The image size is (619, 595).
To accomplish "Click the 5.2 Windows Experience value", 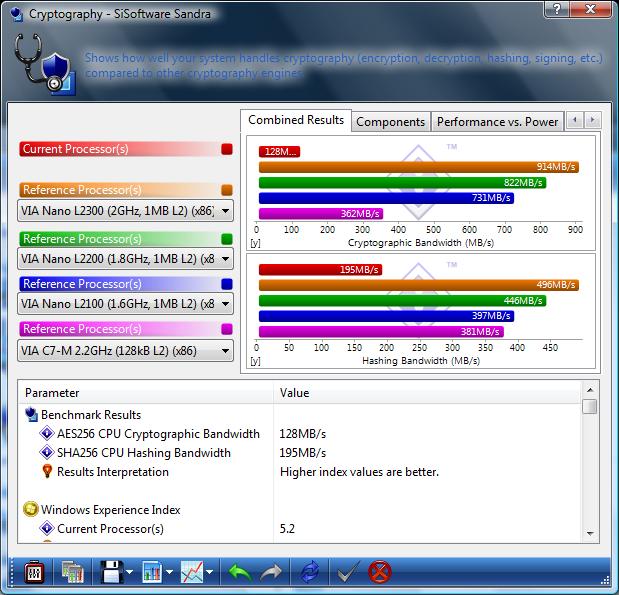I will click(287, 529).
